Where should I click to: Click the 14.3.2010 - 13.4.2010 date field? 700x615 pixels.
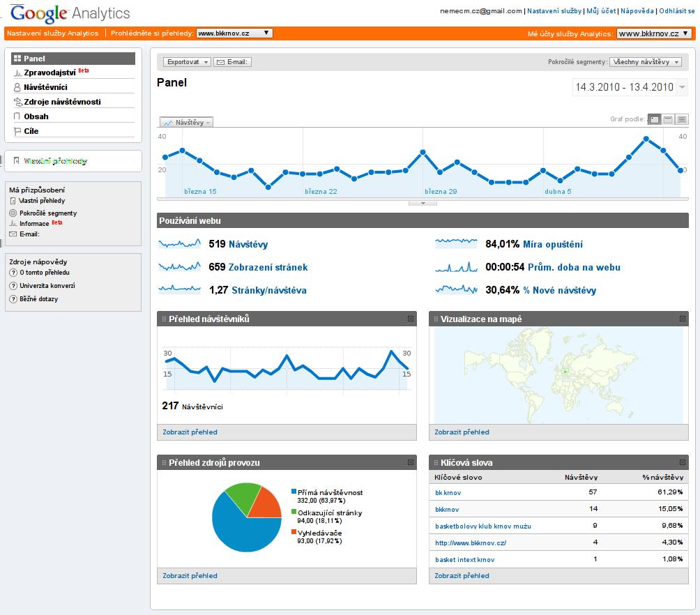[624, 87]
